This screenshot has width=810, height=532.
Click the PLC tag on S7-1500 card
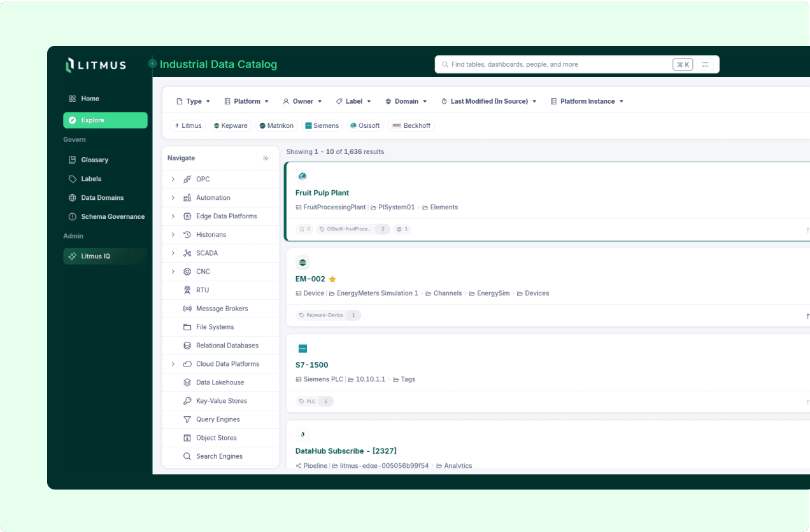click(315, 402)
